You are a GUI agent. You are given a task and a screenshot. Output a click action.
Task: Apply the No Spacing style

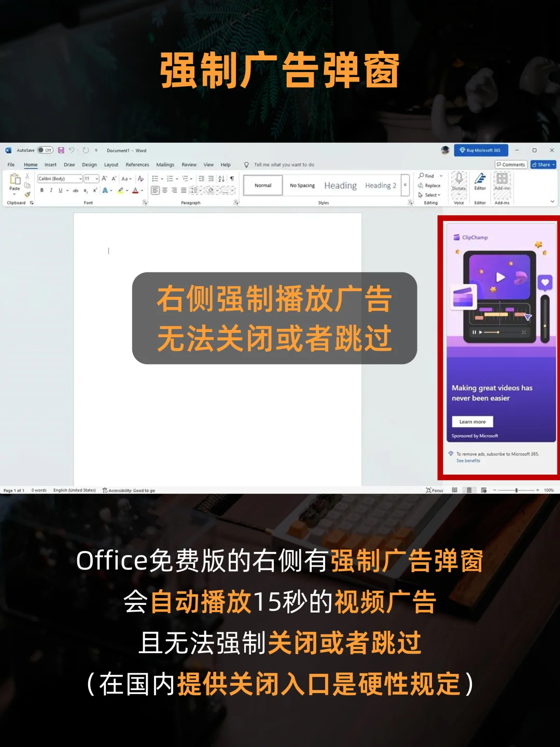pos(302,185)
